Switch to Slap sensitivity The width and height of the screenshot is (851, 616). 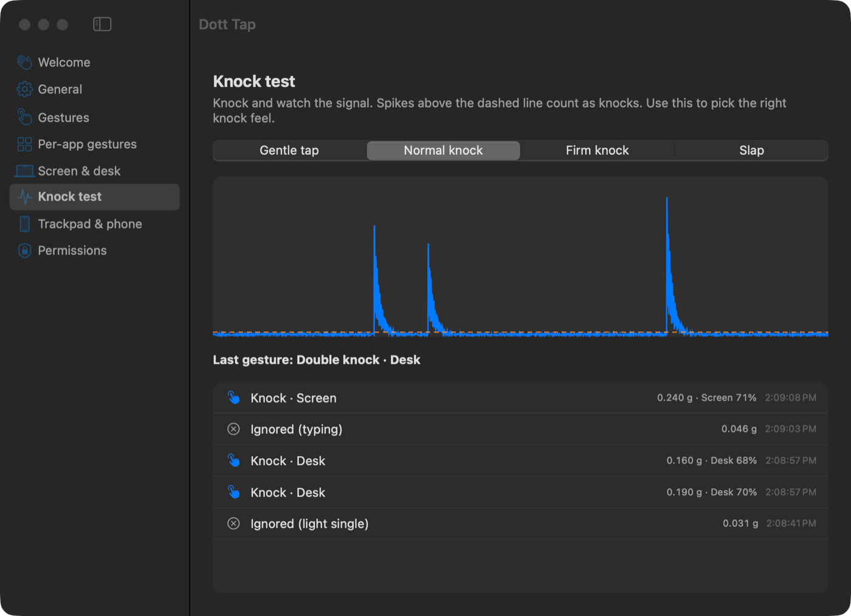pos(751,151)
